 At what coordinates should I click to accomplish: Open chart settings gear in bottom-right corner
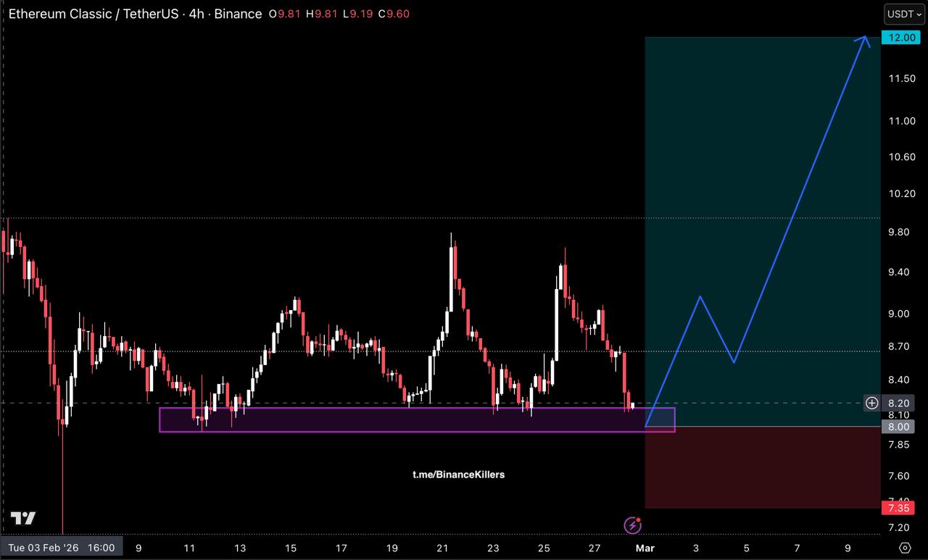click(904, 548)
